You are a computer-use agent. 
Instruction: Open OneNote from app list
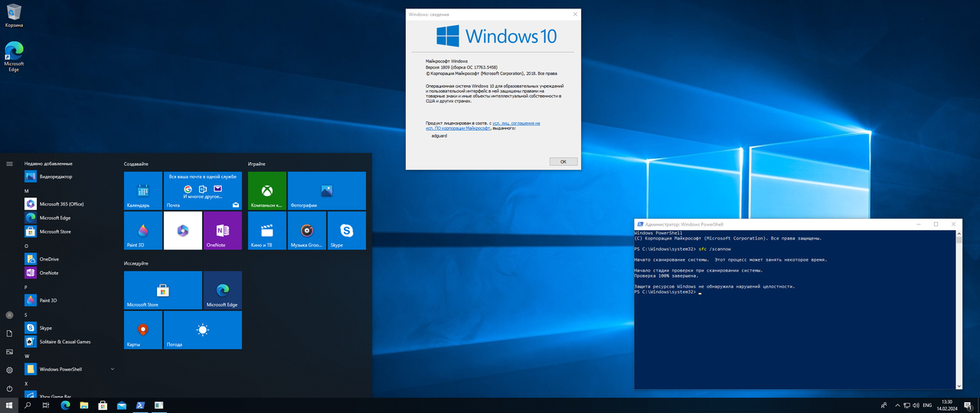click(x=69, y=273)
